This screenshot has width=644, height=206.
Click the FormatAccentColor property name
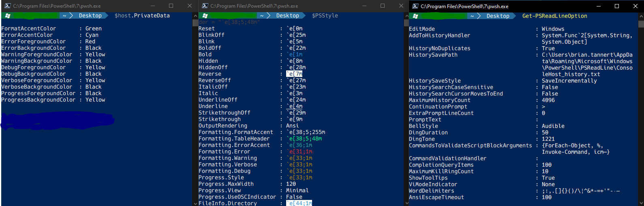pos(29,29)
